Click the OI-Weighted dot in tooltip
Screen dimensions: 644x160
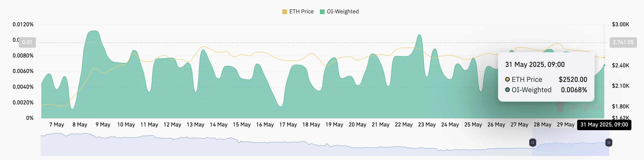click(x=507, y=90)
